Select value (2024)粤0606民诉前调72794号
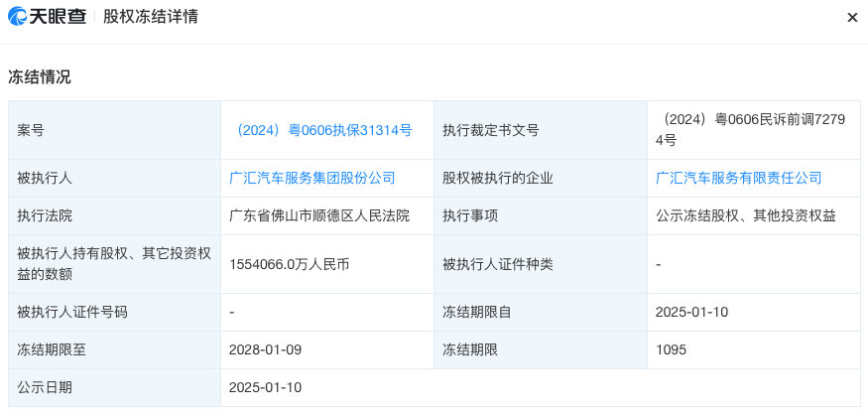Viewport: 868px width, 413px height. point(751,130)
